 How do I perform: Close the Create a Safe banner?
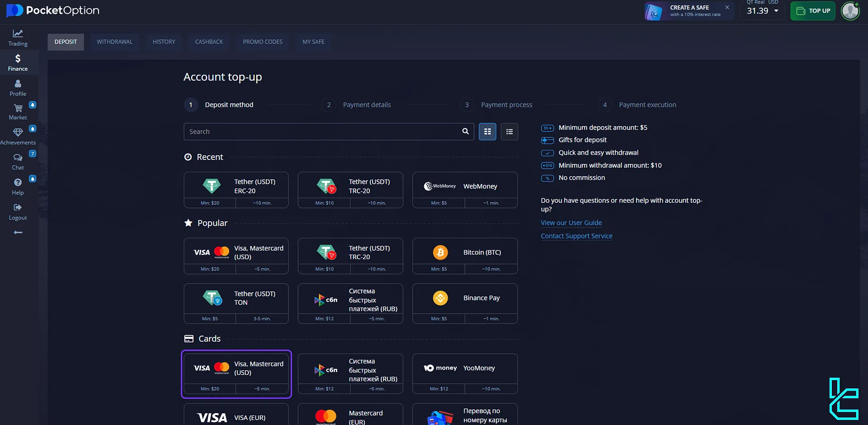pyautogui.click(x=727, y=7)
